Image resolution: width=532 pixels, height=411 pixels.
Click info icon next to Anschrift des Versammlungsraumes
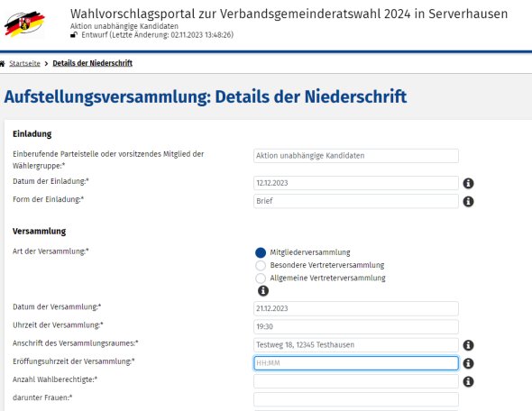(x=468, y=345)
